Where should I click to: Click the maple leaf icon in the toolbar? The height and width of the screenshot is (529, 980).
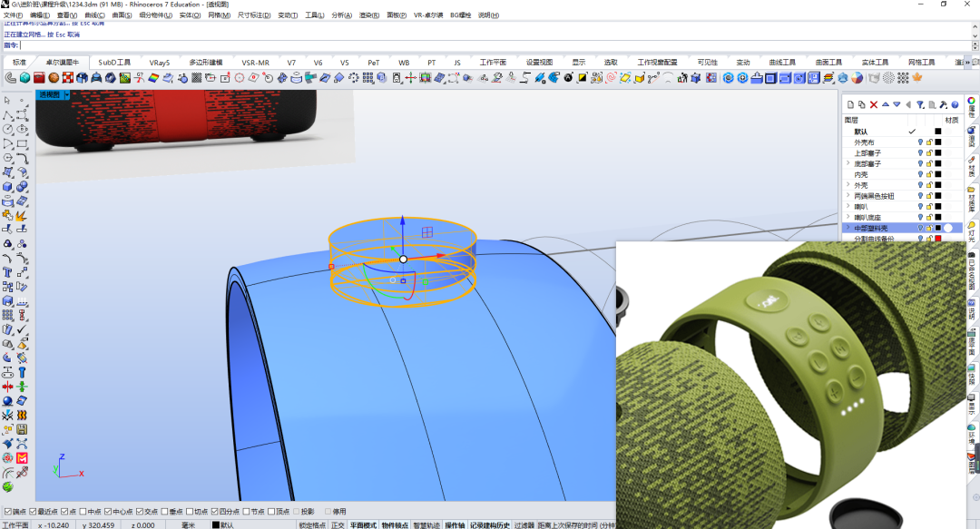pyautogui.click(x=916, y=77)
